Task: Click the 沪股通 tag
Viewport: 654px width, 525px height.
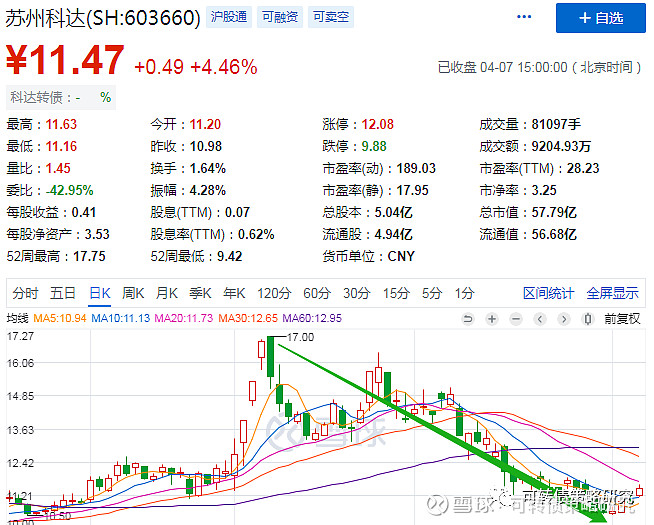Action: (x=229, y=17)
